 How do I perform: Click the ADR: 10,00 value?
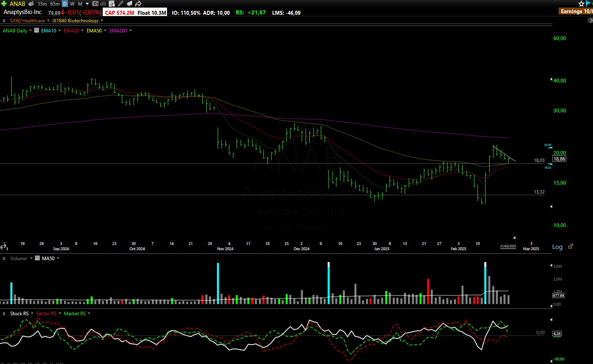click(x=216, y=13)
